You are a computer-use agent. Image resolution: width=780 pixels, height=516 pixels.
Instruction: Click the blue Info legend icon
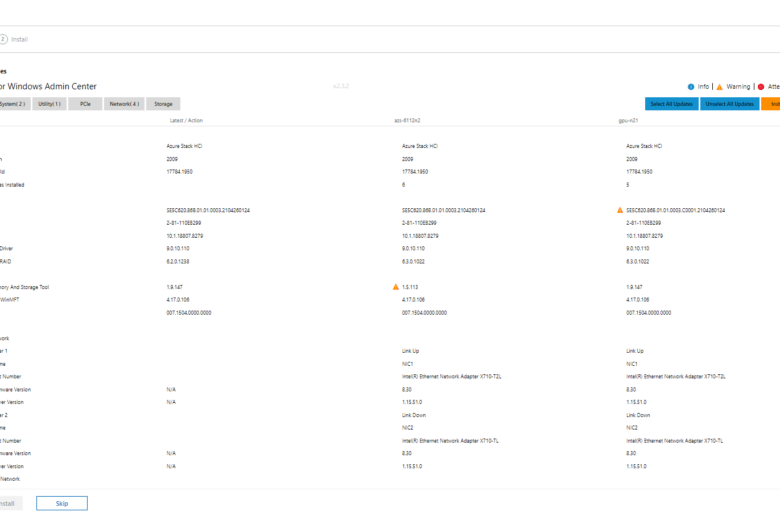click(x=690, y=87)
